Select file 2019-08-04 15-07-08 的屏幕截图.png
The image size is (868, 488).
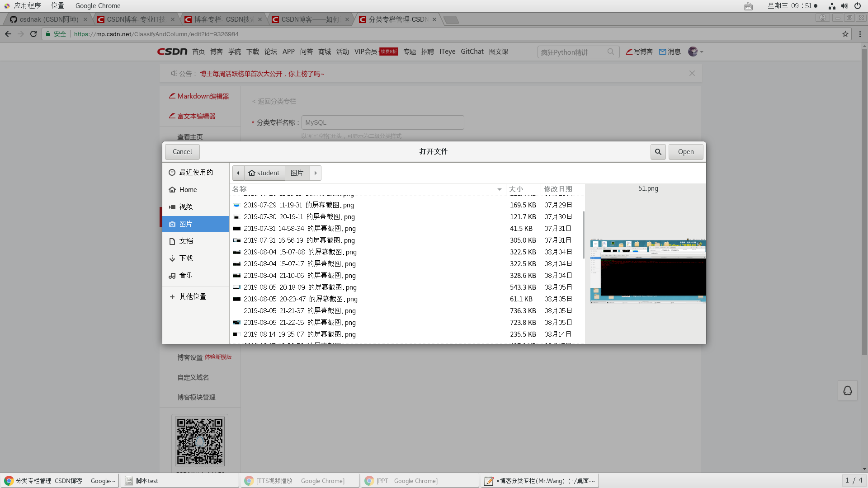tap(407, 252)
